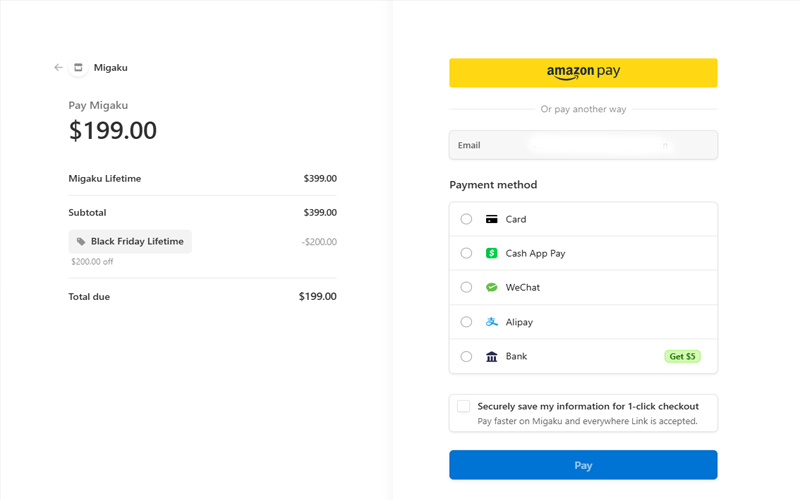
Task: Click the Pay Migaku label
Action: coord(98,105)
